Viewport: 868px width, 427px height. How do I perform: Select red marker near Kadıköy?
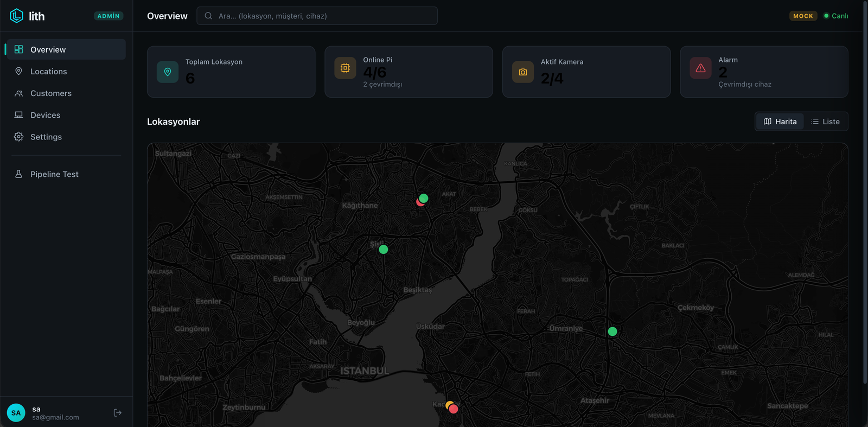(x=454, y=409)
